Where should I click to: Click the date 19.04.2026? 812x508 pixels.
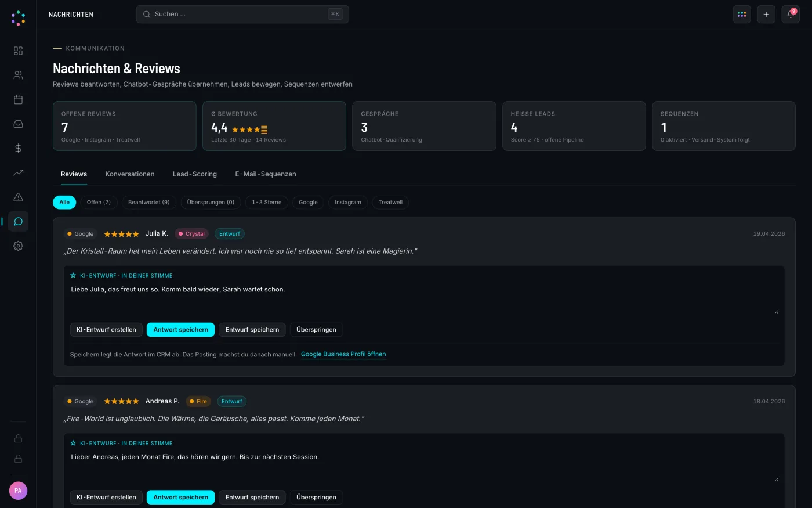tap(769, 234)
